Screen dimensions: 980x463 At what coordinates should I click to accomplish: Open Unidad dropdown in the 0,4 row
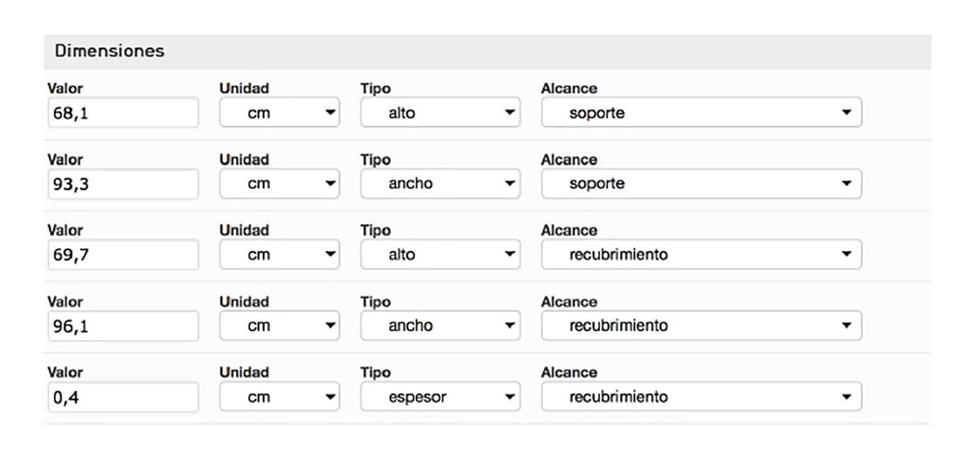[279, 397]
